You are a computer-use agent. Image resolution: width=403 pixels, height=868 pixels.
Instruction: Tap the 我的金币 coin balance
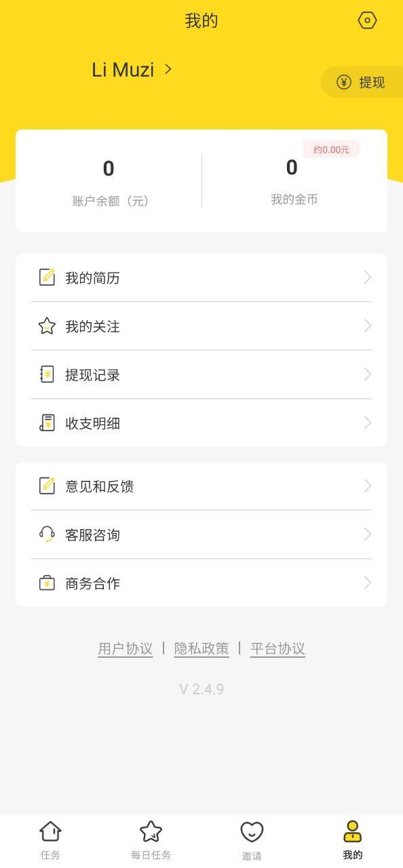tap(292, 183)
